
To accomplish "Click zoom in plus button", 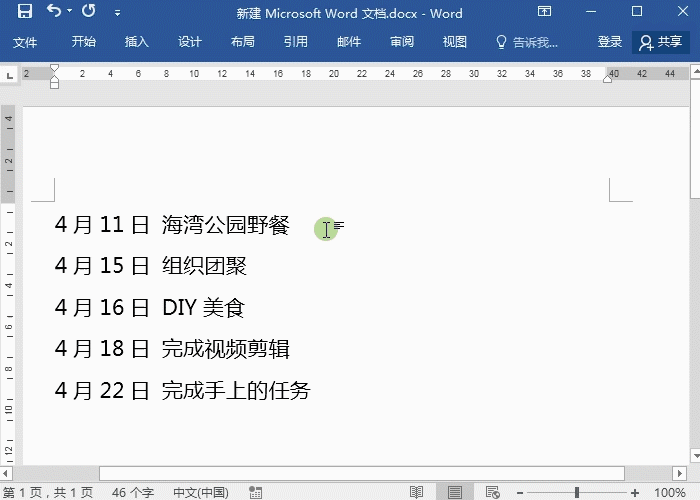I will 634,493.
